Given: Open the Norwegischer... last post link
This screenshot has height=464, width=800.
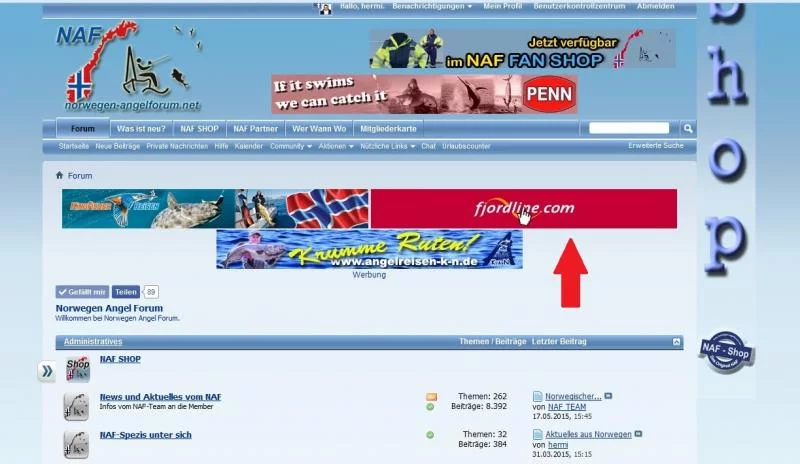Looking at the screenshot, I should click(573, 397).
